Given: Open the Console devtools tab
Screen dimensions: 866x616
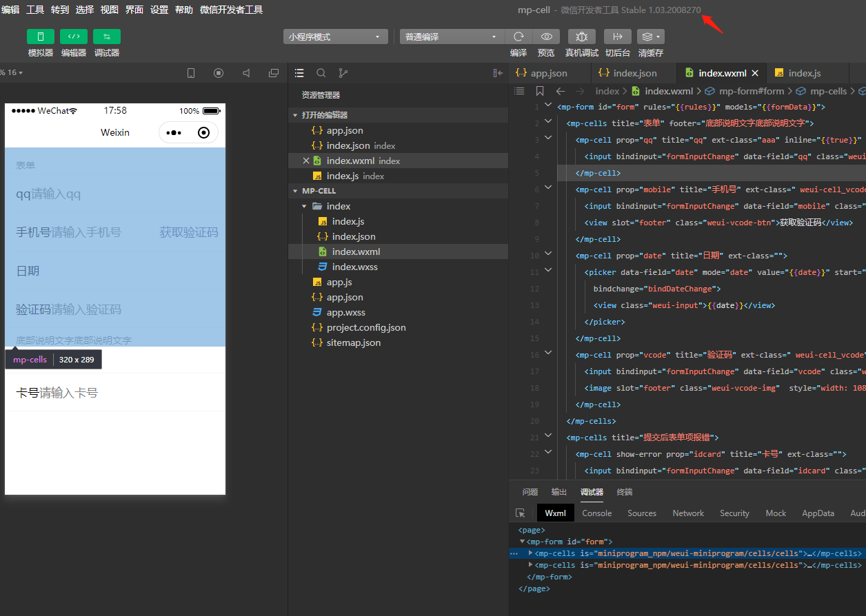Looking at the screenshot, I should point(597,513).
